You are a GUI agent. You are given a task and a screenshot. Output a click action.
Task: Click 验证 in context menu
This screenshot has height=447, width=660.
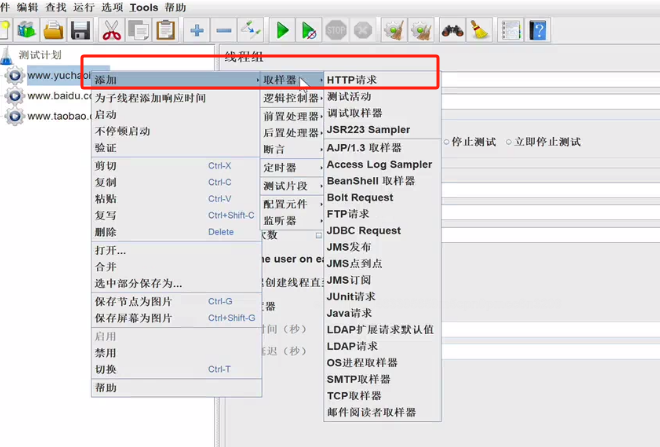tap(176, 148)
